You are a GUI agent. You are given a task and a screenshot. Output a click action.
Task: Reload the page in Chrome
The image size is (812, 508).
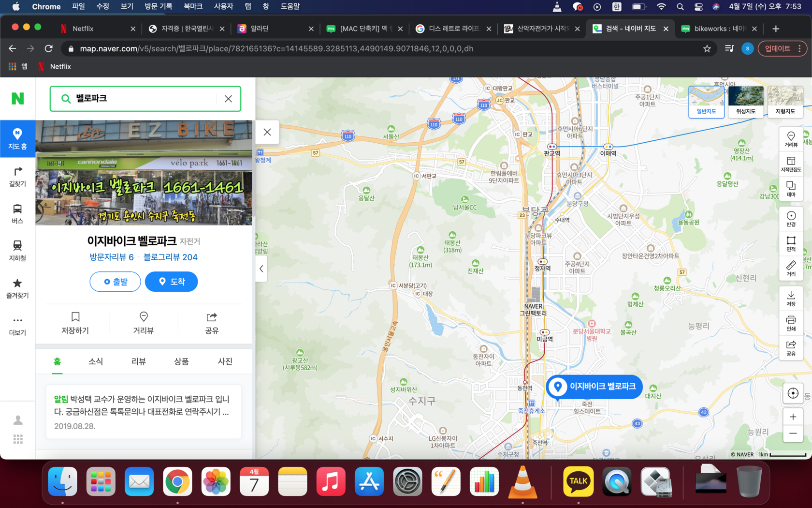48,48
